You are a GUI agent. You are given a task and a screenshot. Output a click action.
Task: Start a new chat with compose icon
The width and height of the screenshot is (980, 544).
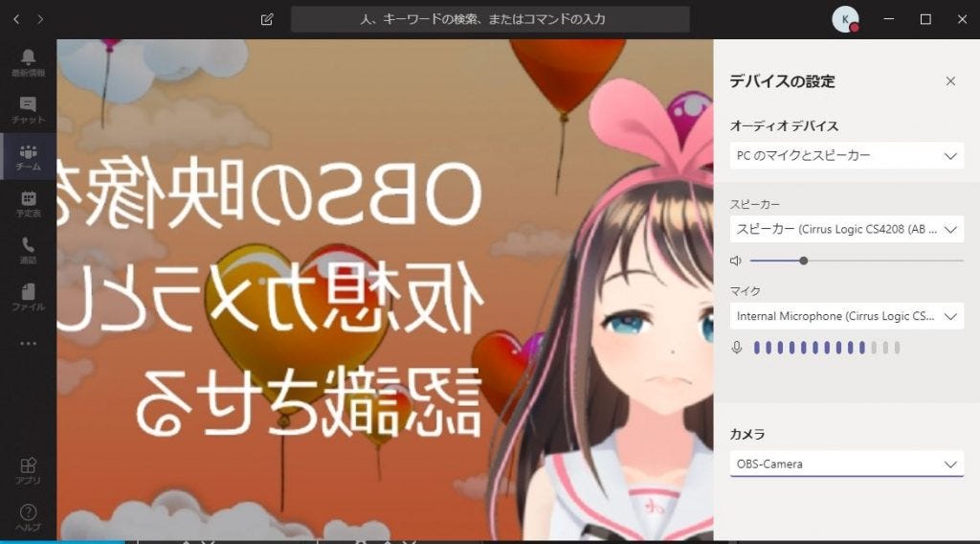(x=267, y=19)
